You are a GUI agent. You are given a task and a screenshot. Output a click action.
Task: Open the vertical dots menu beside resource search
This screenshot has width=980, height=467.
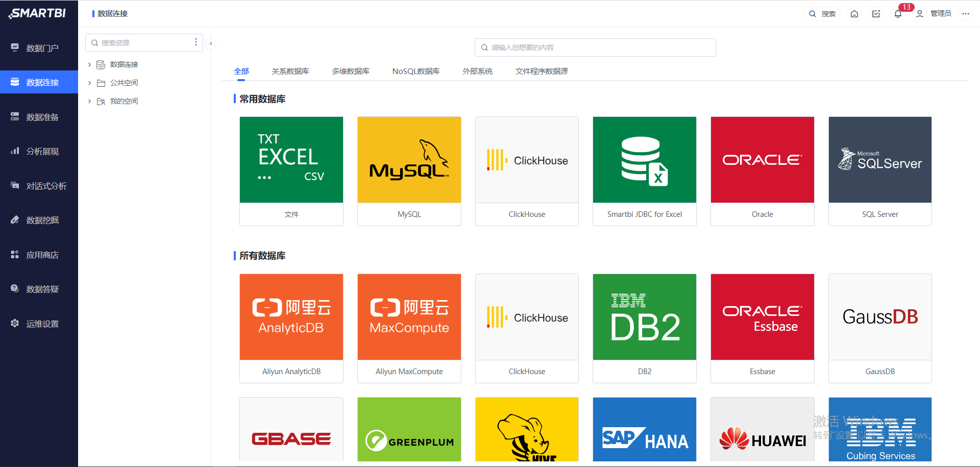196,42
